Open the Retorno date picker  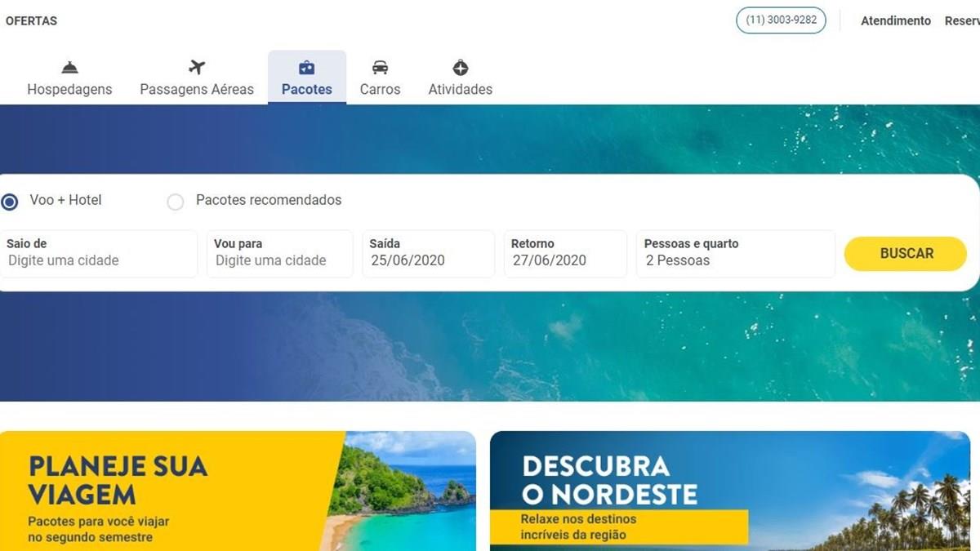coord(565,253)
